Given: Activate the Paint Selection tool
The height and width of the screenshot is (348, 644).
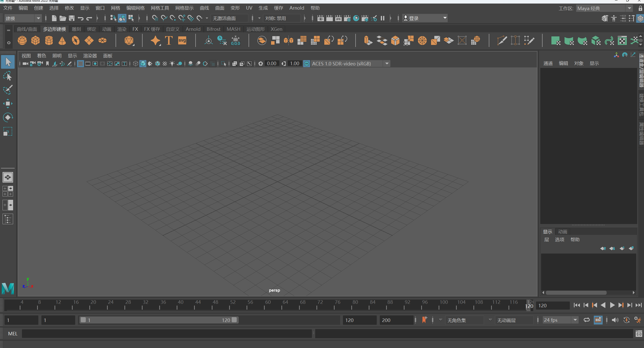Looking at the screenshot, I should (x=8, y=90).
